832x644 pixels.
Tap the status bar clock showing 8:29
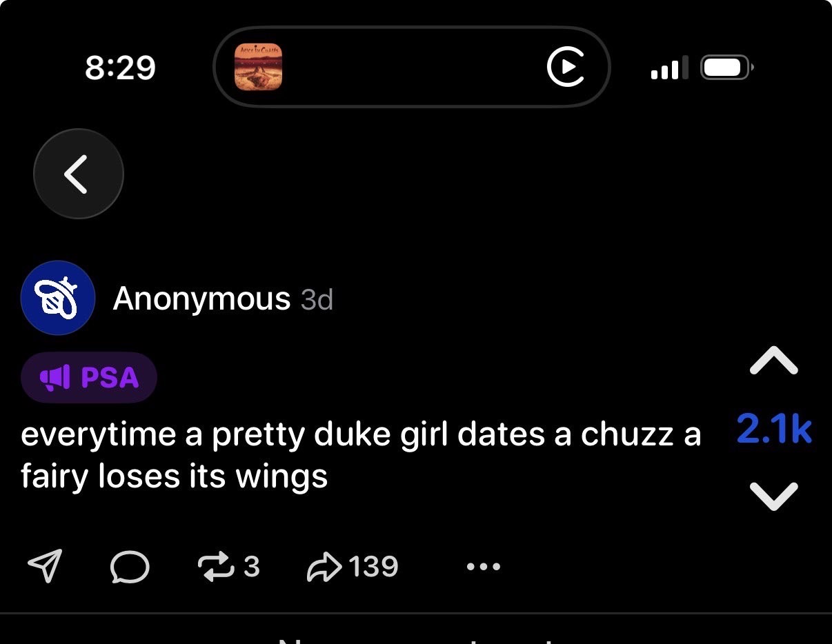point(120,68)
